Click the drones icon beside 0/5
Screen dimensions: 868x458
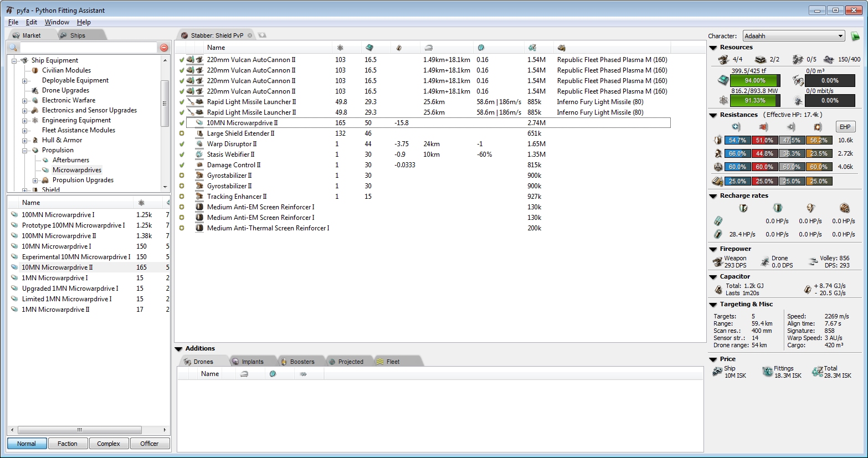[798, 59]
